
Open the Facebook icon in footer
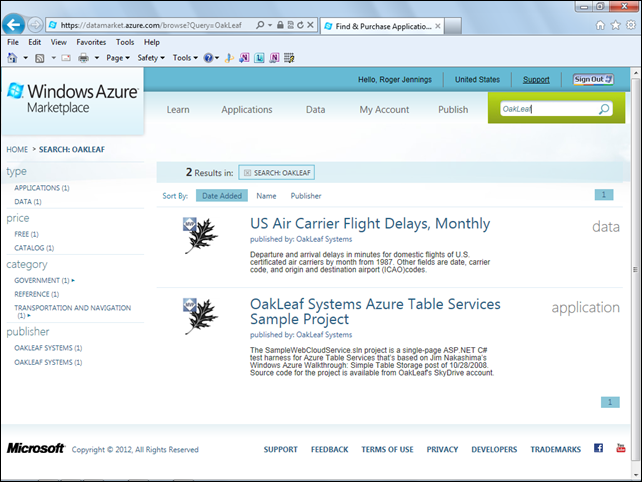tap(598, 449)
